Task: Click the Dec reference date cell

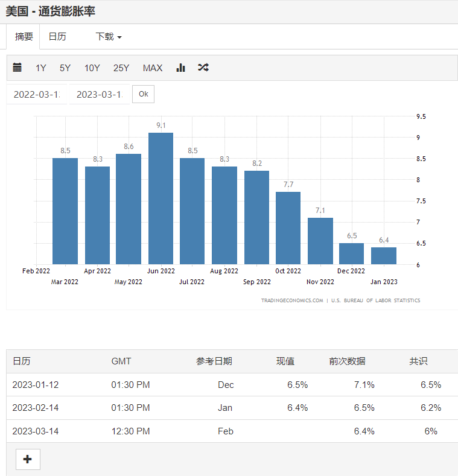Action: 226,385
